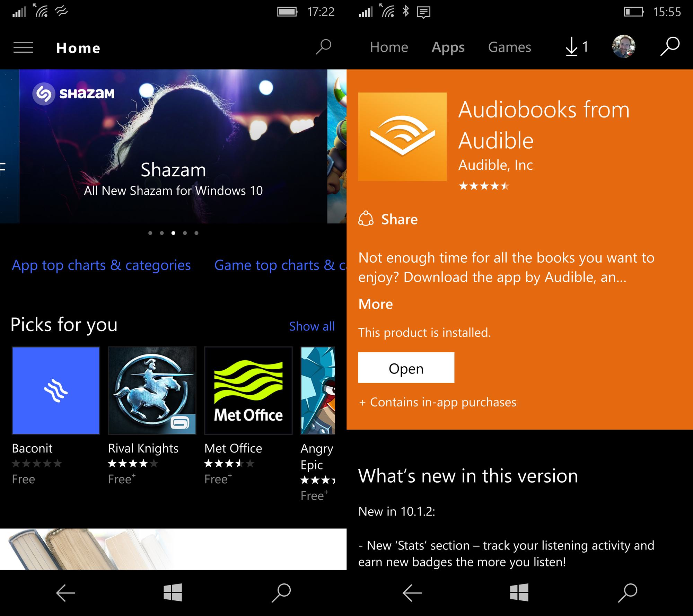Viewport: 693px width, 616px height.
Task: View Contains in-app purchases details
Action: pyautogui.click(x=438, y=402)
